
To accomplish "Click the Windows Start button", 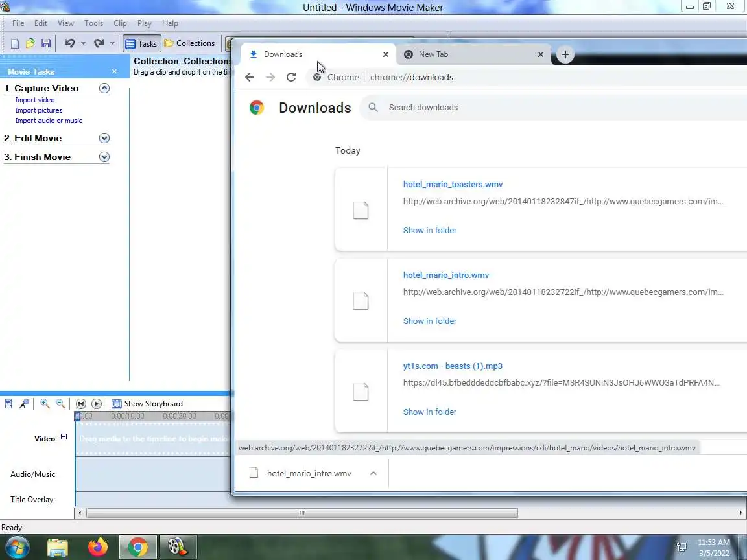I will click(17, 547).
